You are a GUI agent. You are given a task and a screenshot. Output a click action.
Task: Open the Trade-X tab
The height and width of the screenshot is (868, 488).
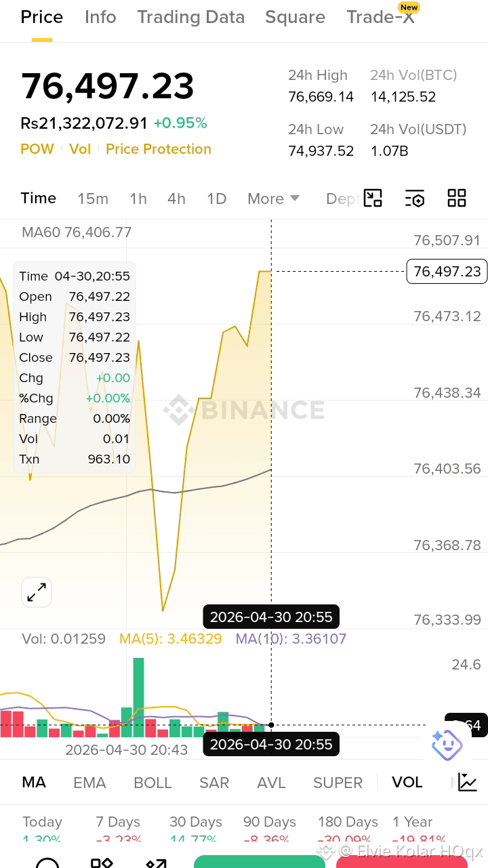(x=381, y=17)
